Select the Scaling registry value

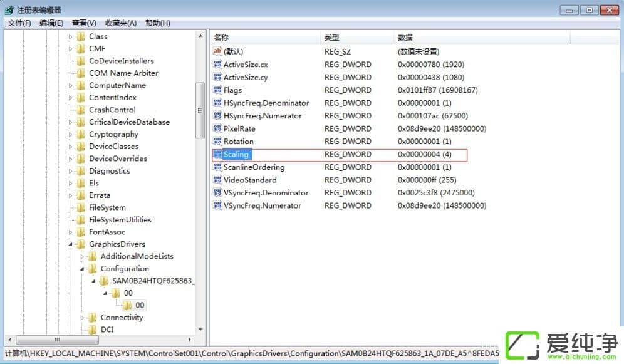click(236, 154)
